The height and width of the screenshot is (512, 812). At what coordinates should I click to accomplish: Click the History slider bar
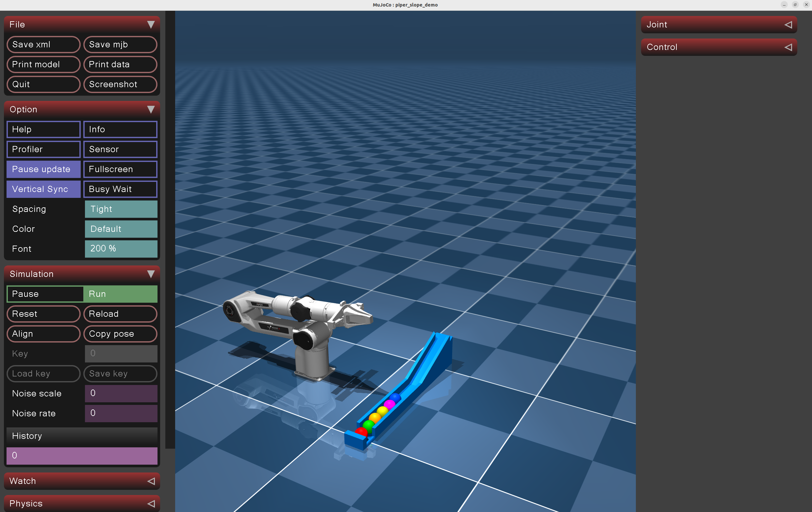point(82,456)
